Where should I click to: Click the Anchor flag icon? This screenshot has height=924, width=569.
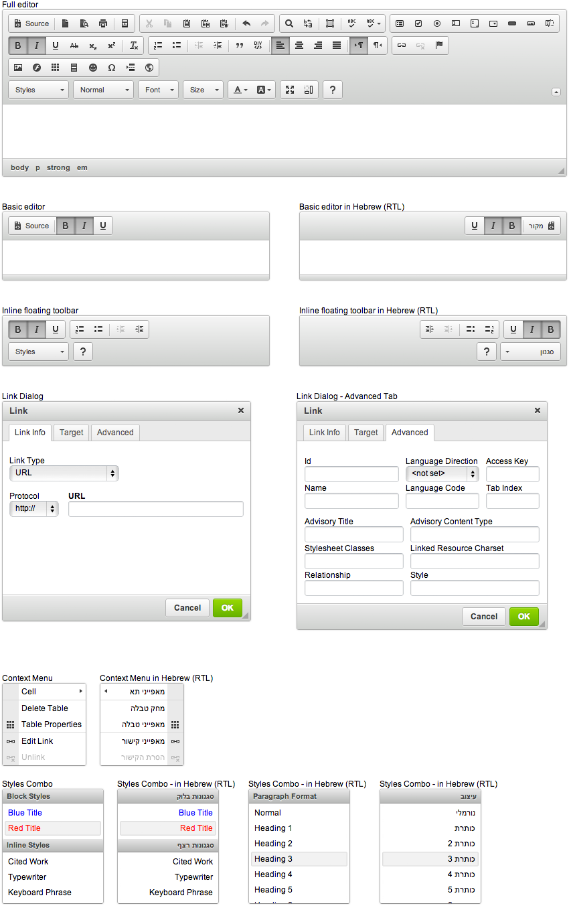pyautogui.click(x=439, y=46)
